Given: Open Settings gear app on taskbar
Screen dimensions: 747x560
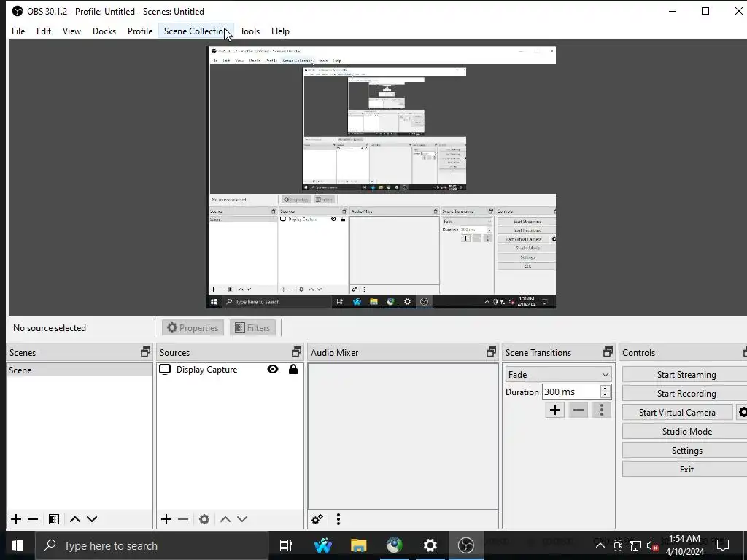Looking at the screenshot, I should coord(430,545).
